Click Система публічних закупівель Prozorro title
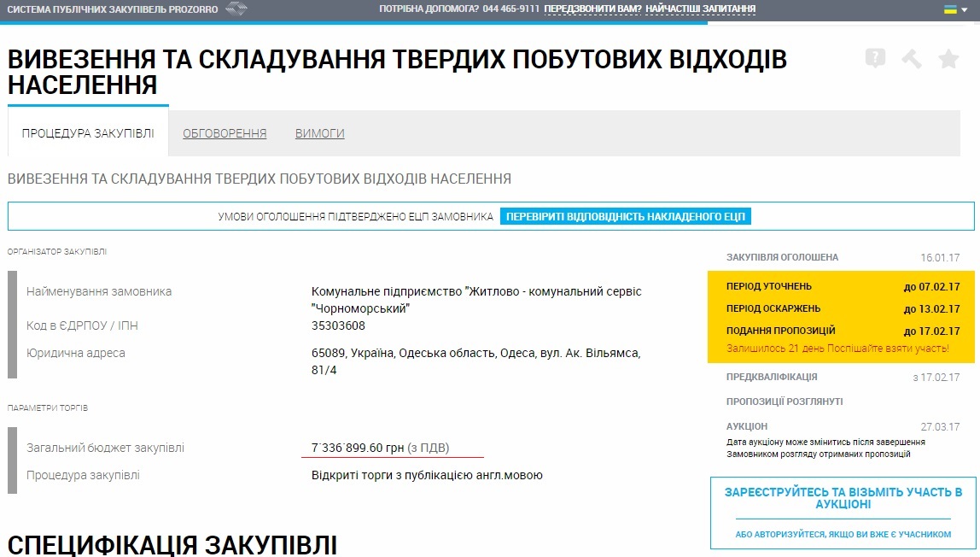The height and width of the screenshot is (557, 980). (x=113, y=9)
